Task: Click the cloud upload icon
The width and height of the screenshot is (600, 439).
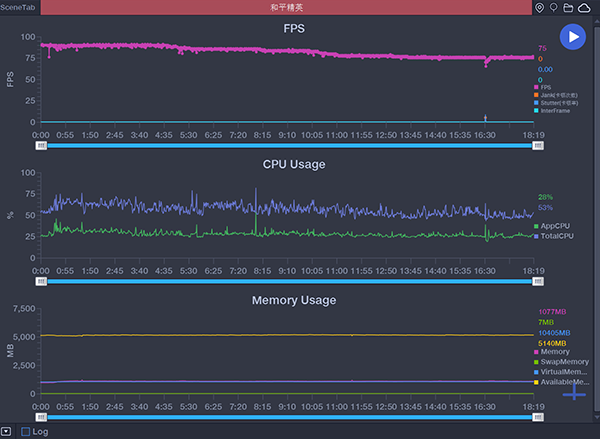Action: tap(584, 8)
